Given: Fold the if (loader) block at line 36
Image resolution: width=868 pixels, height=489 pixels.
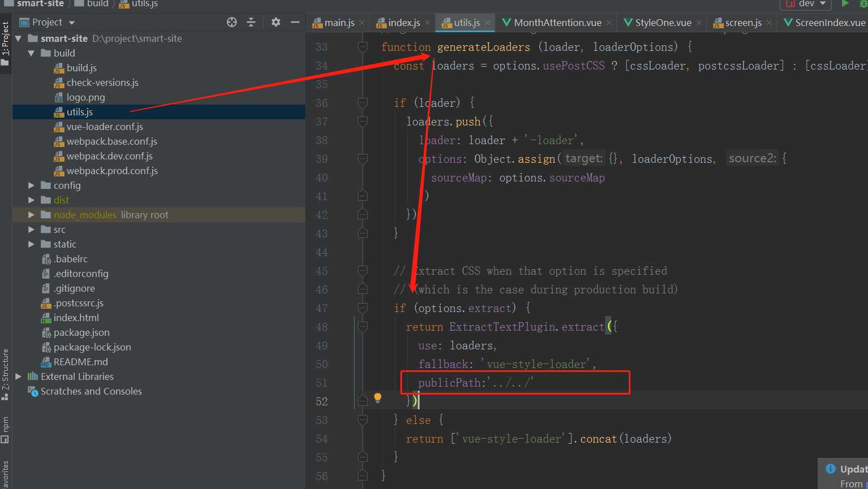Looking at the screenshot, I should coord(362,103).
